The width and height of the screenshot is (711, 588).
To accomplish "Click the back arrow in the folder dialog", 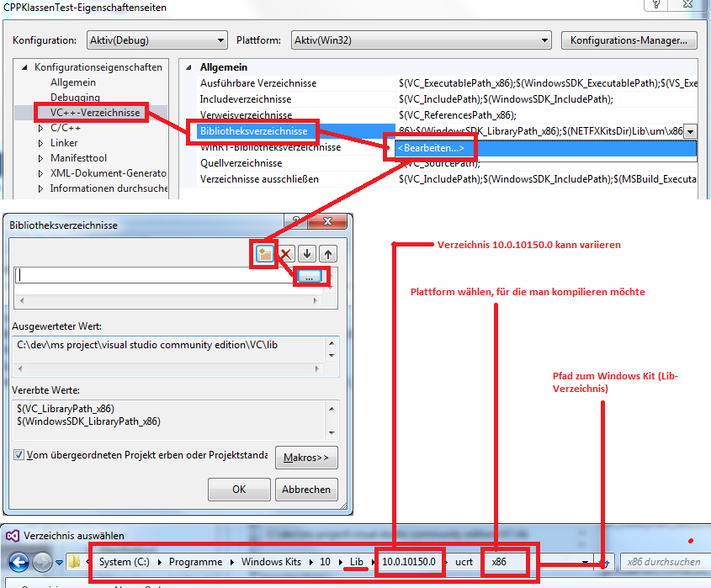I will [19, 562].
